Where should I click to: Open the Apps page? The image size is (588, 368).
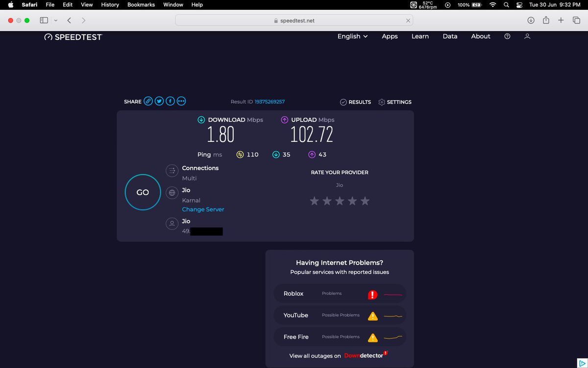tap(390, 36)
